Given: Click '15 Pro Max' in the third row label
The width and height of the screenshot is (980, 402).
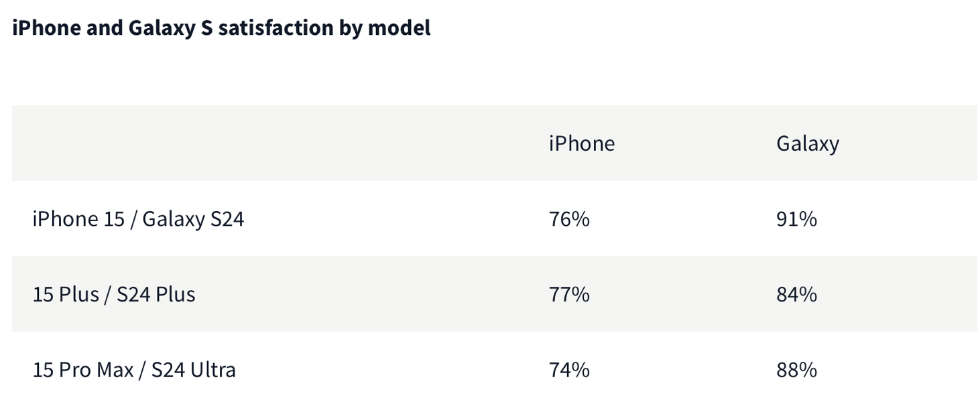Looking at the screenshot, I should pos(82,370).
